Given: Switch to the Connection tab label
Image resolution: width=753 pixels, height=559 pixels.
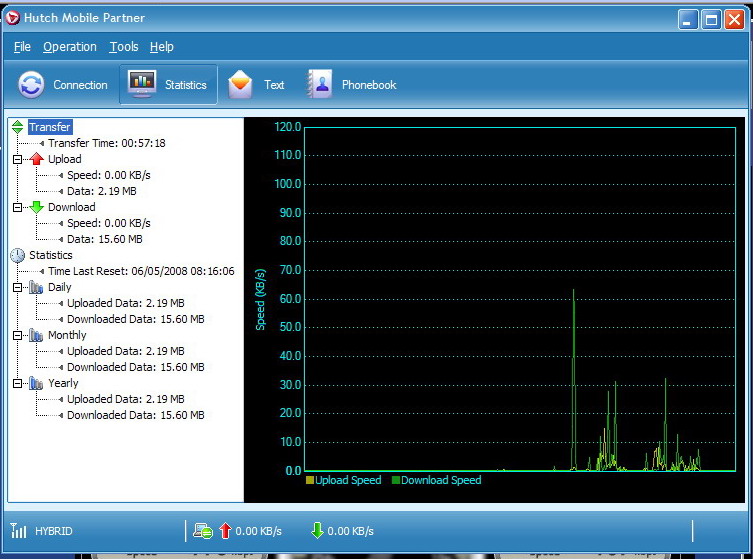Looking at the screenshot, I should pos(80,85).
